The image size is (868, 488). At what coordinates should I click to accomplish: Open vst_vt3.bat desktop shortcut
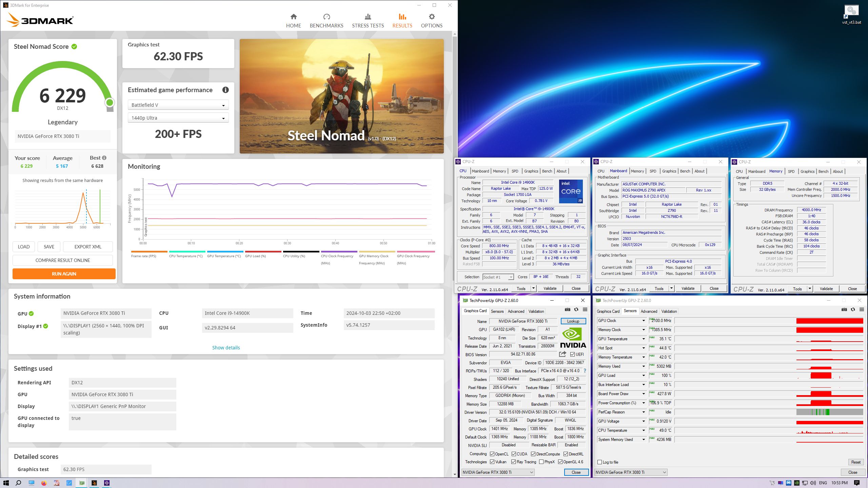(851, 15)
